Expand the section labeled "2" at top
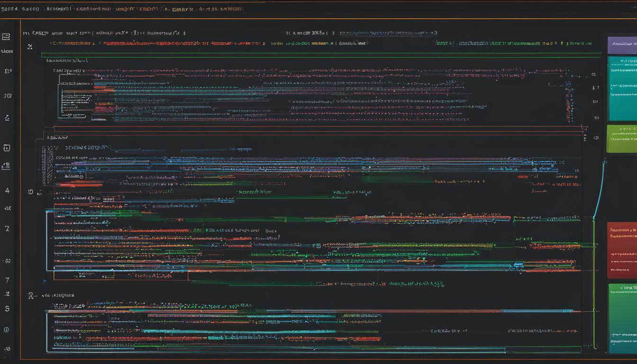The width and height of the screenshot is (637, 364). [30, 46]
